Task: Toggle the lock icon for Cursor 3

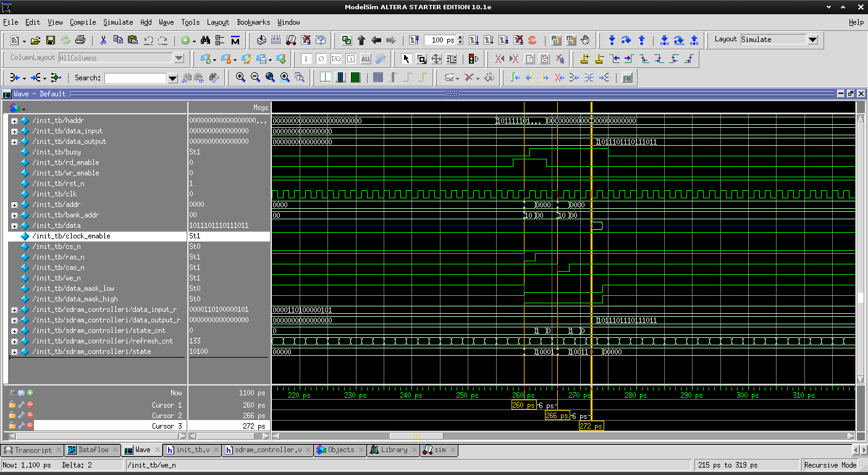Action: tap(12, 426)
